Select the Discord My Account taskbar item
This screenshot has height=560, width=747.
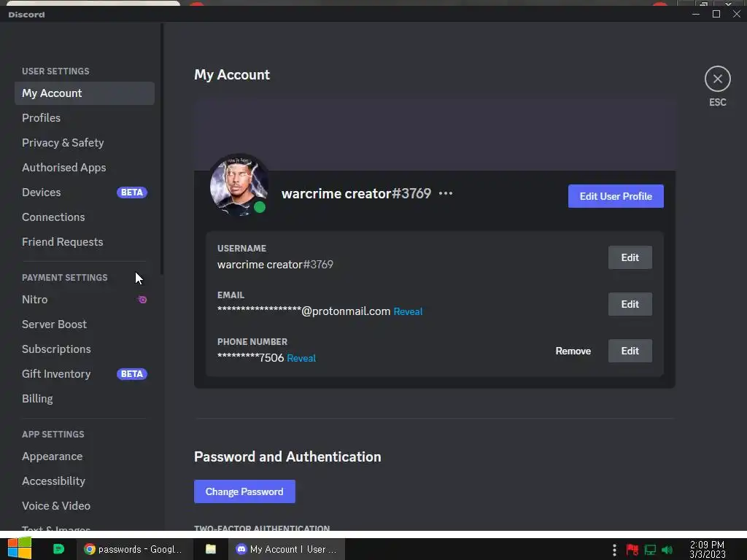287,549
